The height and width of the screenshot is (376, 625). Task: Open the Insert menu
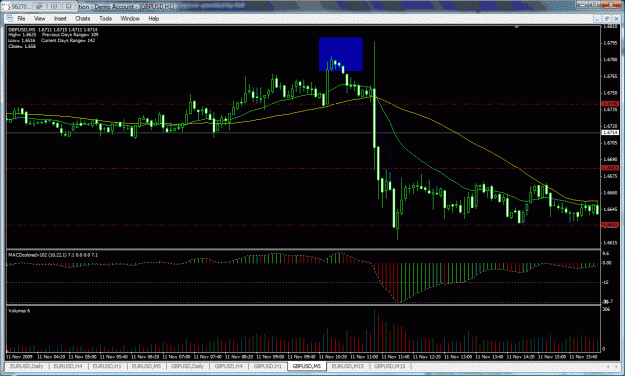[x=60, y=18]
